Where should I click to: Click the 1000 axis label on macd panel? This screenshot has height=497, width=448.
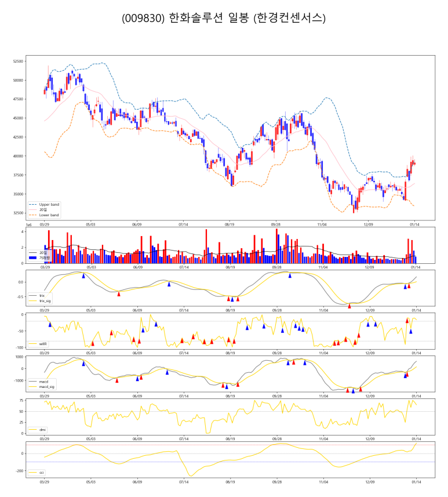click(20, 357)
